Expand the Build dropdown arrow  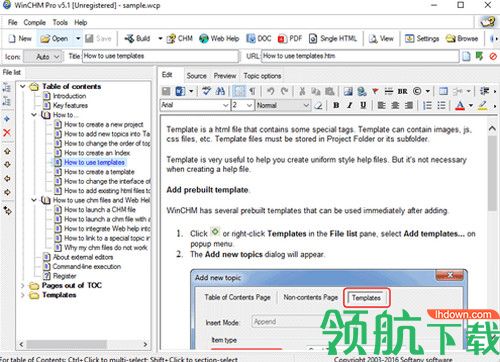pyautogui.click(x=160, y=39)
